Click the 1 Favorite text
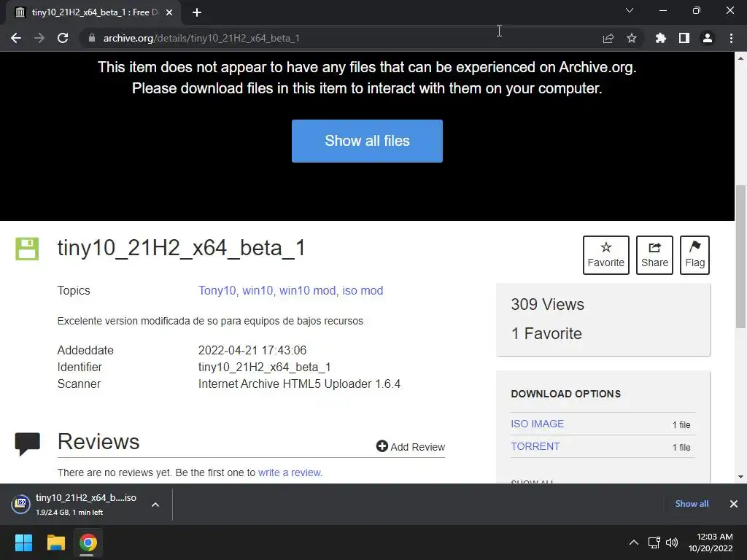Screen dimensions: 747x560 click(x=546, y=333)
